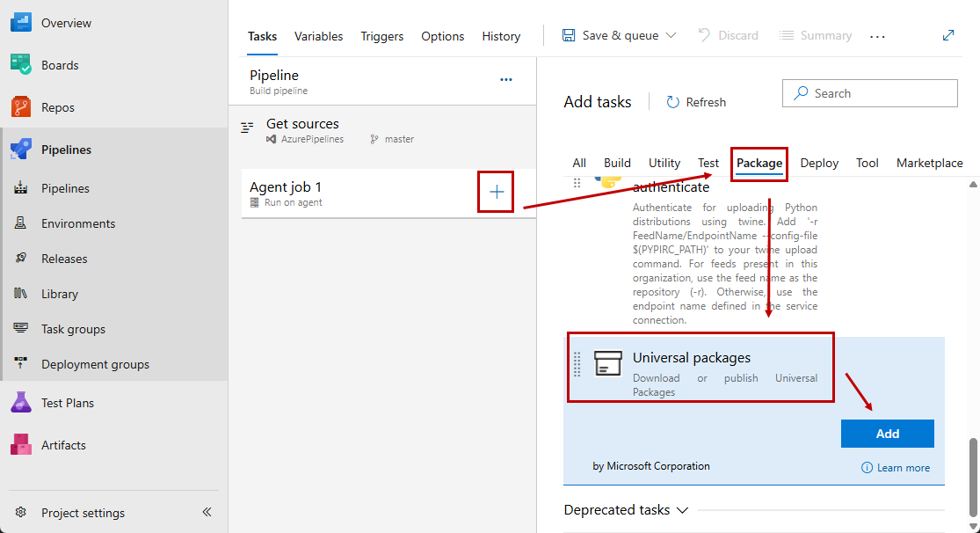Click the Task groups icon

pos(20,328)
